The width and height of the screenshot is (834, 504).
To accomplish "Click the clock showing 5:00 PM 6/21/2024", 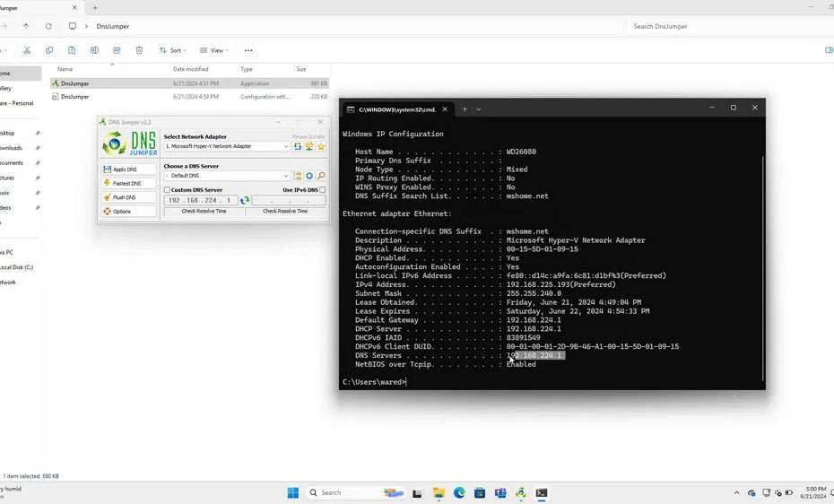I will 813,492.
